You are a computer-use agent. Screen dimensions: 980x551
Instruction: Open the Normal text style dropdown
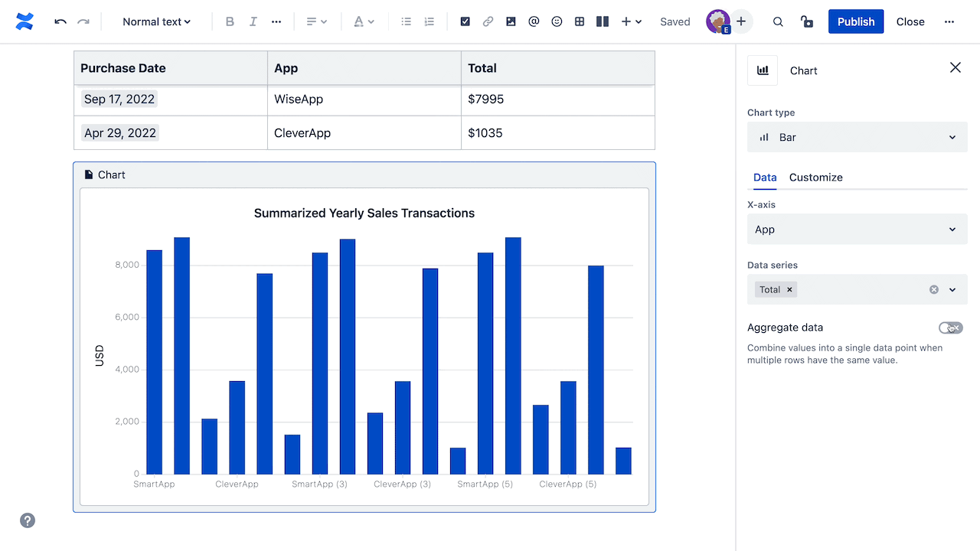(x=157, y=21)
